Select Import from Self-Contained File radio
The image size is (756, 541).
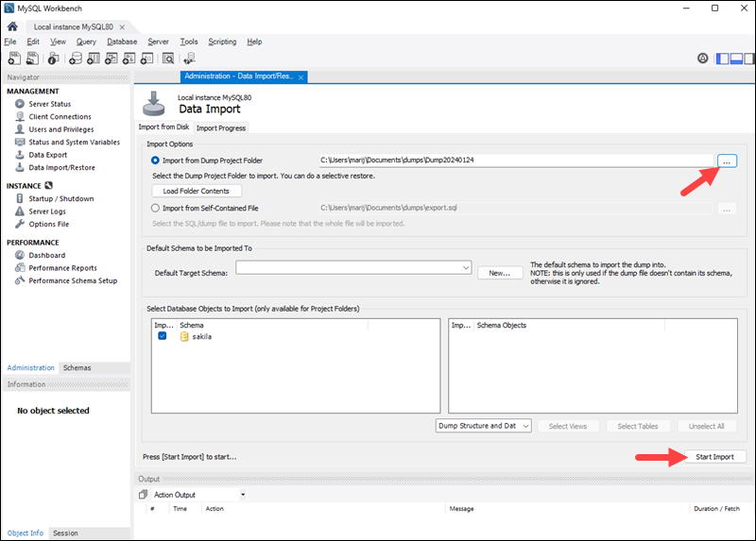tap(155, 208)
